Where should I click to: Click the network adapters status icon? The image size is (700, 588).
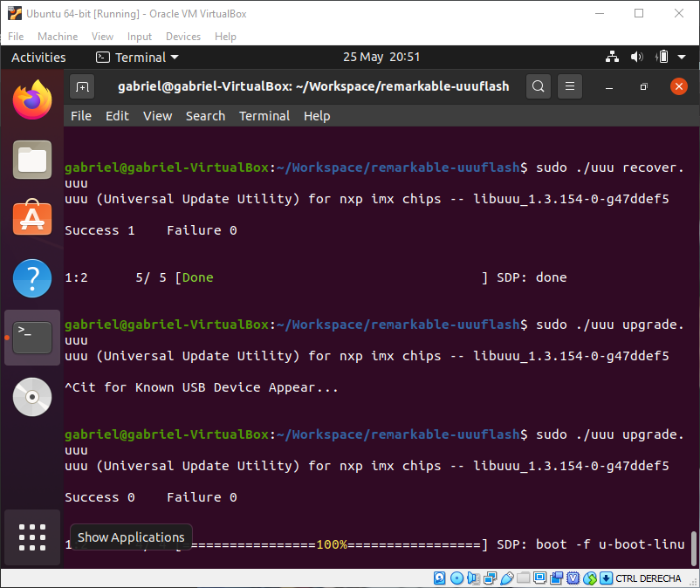click(491, 578)
